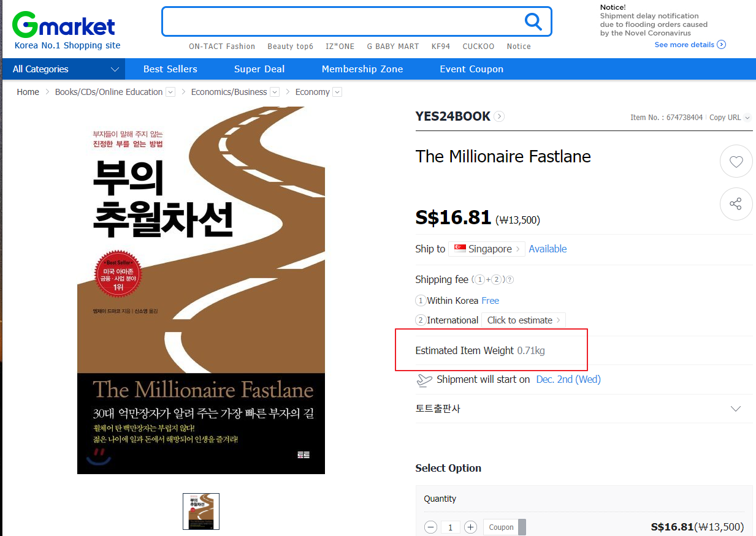756x536 pixels.
Task: Click International Click to estimate button
Action: click(524, 320)
